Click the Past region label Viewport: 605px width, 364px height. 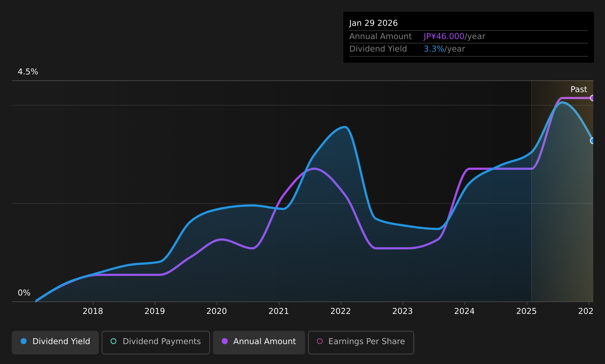(x=578, y=90)
